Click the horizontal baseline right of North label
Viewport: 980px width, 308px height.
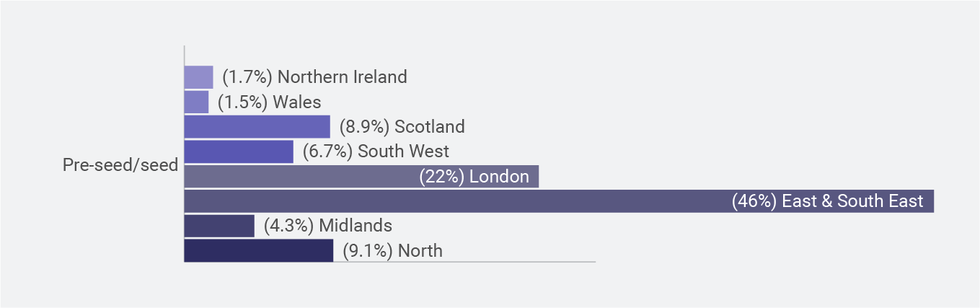pyautogui.click(x=519, y=261)
